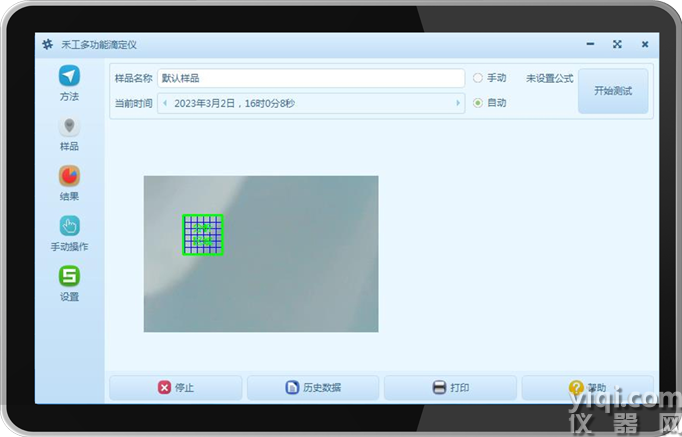The image size is (682, 437).
Task: Click the gear app icon in title bar
Action: (47, 44)
